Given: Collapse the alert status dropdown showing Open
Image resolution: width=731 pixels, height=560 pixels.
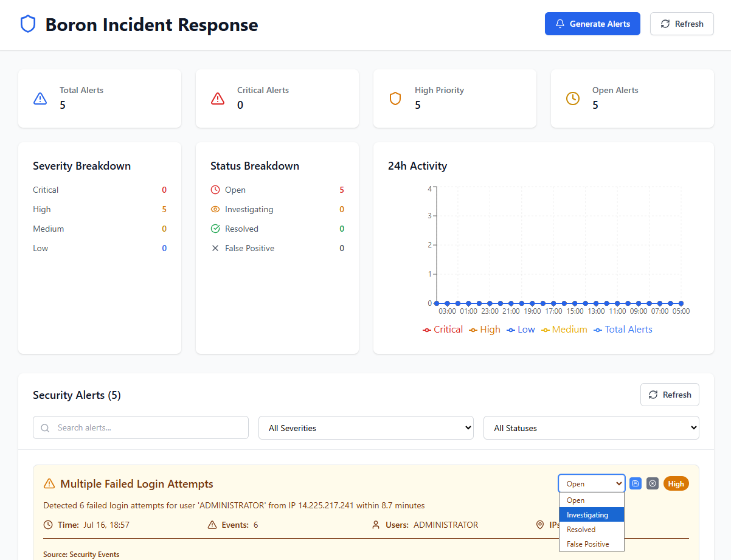Looking at the screenshot, I should click(592, 483).
